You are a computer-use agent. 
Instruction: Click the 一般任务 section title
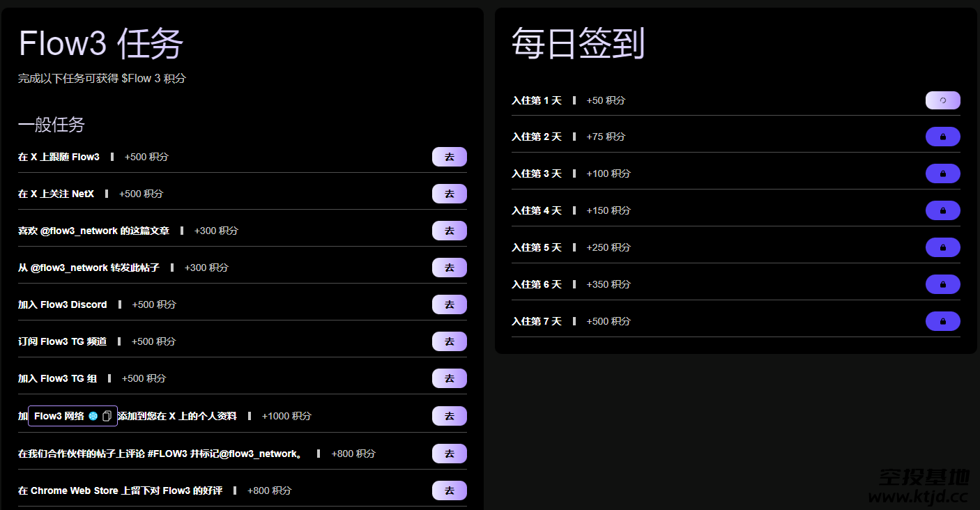click(x=52, y=125)
